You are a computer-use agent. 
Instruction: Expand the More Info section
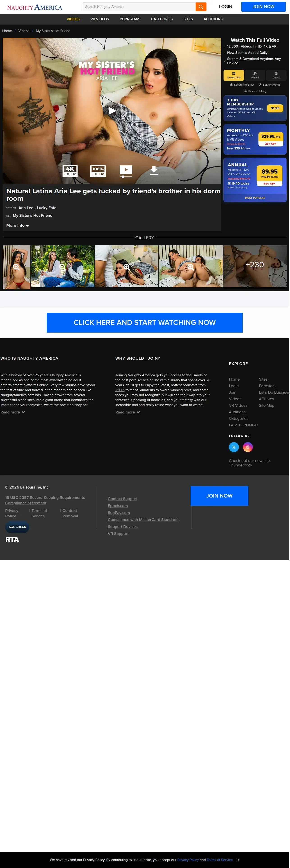[x=18, y=225]
